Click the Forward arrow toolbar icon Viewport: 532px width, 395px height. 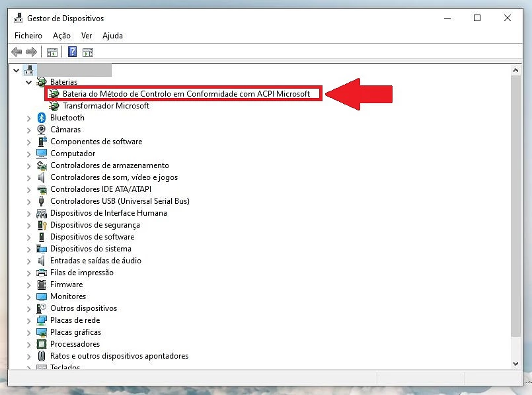coord(32,52)
